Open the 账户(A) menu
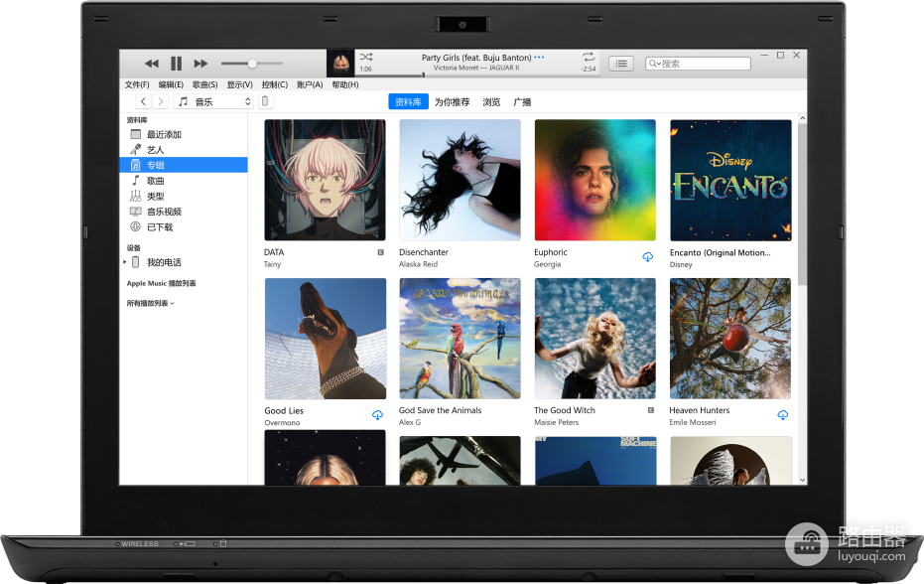924x584 pixels. [x=310, y=85]
